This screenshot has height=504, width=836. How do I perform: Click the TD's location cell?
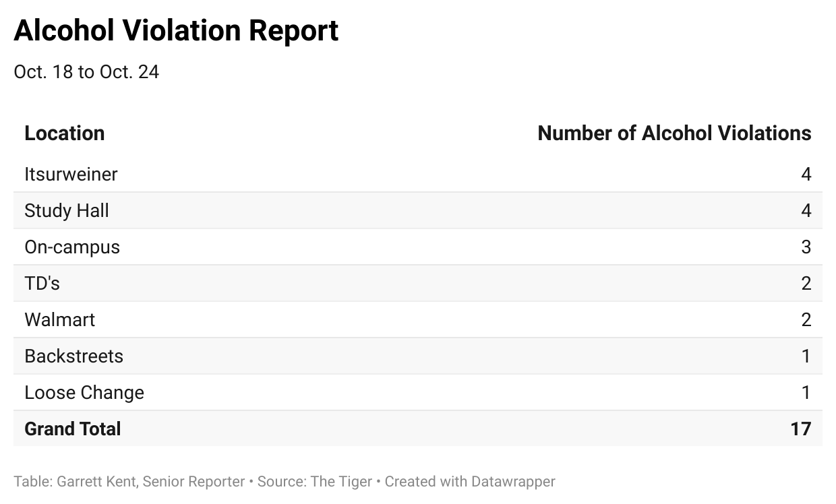[x=42, y=284]
